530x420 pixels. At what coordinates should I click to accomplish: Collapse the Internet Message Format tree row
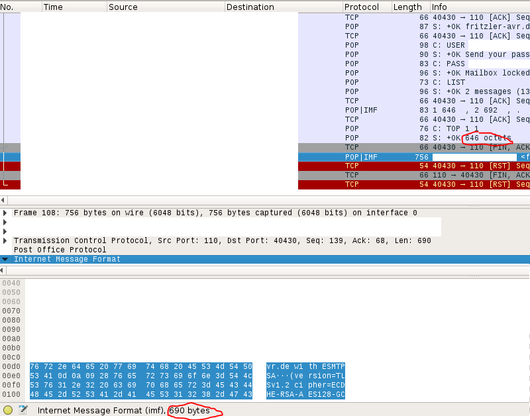pos(5,259)
